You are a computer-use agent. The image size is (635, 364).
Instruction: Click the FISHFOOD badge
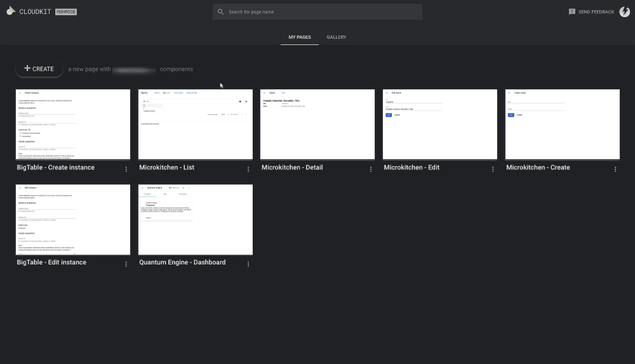pyautogui.click(x=66, y=11)
